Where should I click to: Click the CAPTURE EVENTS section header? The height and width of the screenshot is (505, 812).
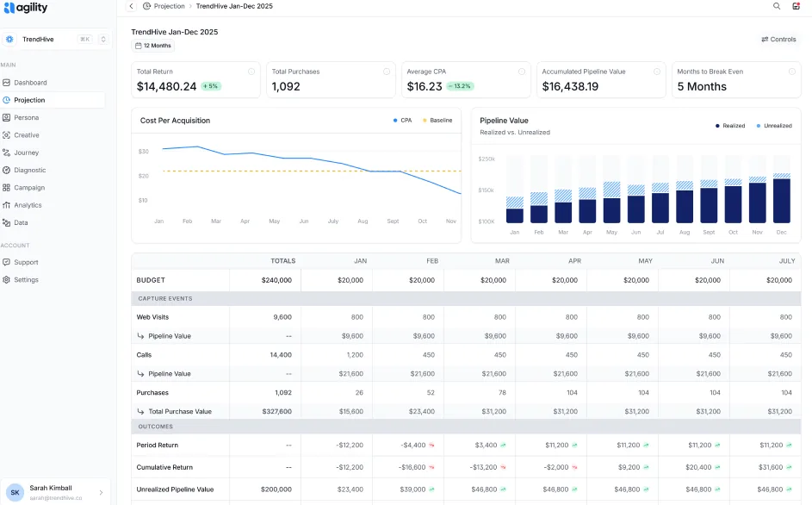tap(466, 299)
